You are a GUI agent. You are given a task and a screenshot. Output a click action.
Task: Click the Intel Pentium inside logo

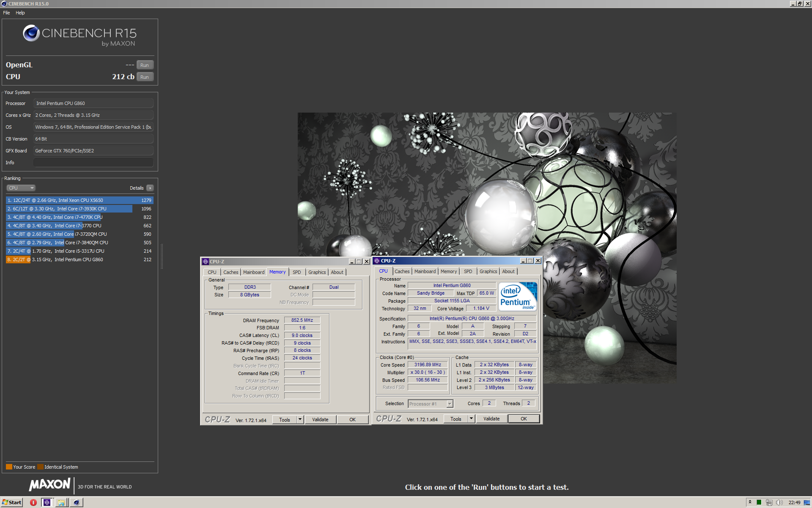(x=518, y=296)
